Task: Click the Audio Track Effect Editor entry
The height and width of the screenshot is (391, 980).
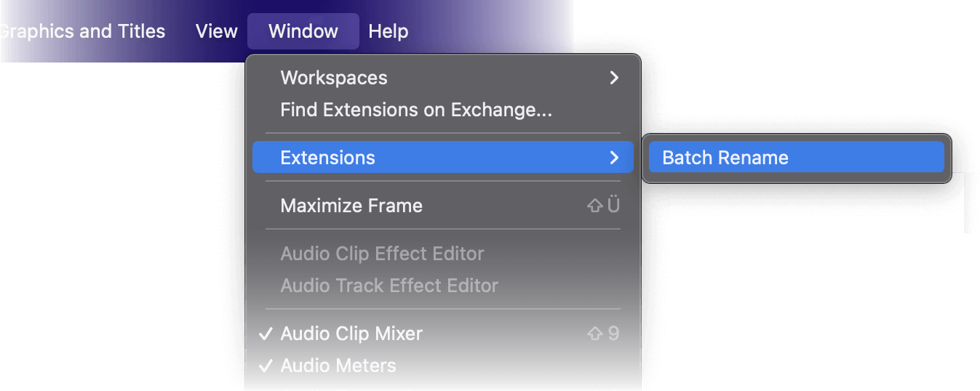Action: click(x=389, y=286)
